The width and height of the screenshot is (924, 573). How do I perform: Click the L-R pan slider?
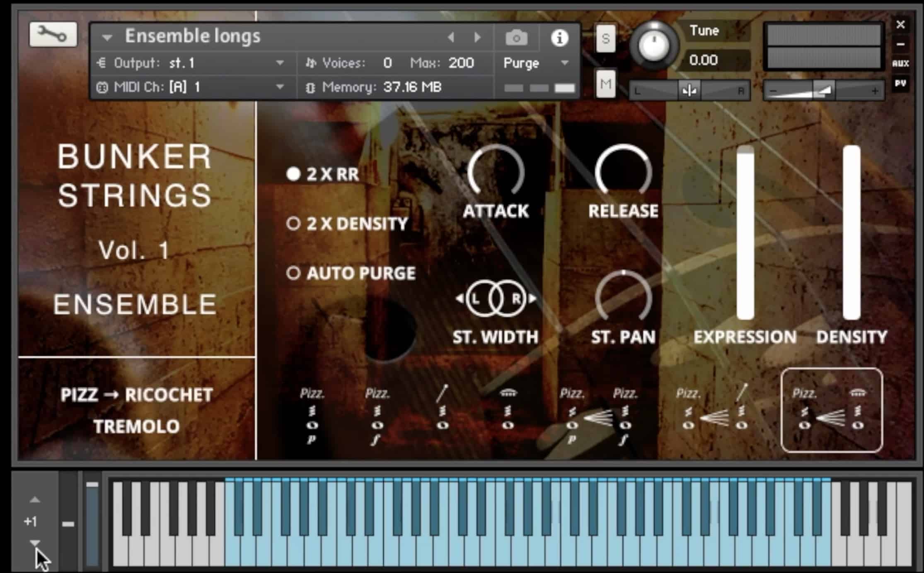(x=689, y=90)
